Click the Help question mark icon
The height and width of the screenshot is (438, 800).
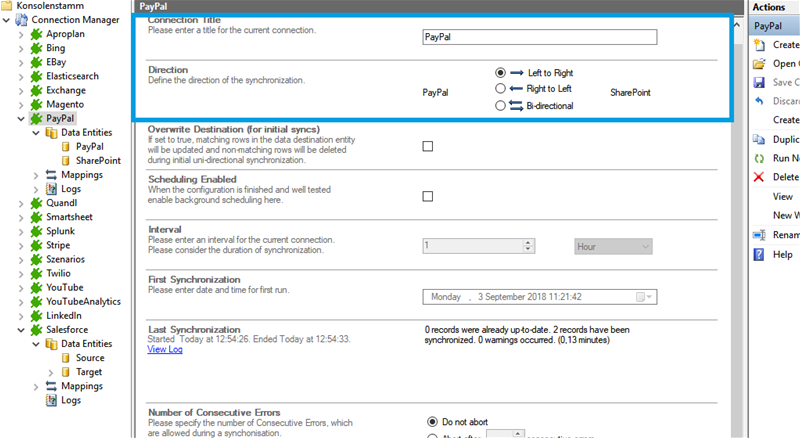point(760,254)
